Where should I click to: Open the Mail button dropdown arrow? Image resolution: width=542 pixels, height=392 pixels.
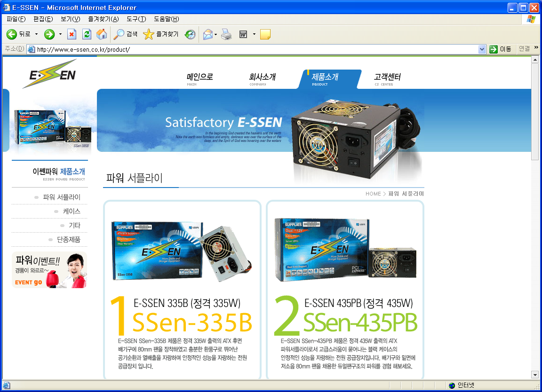215,34
